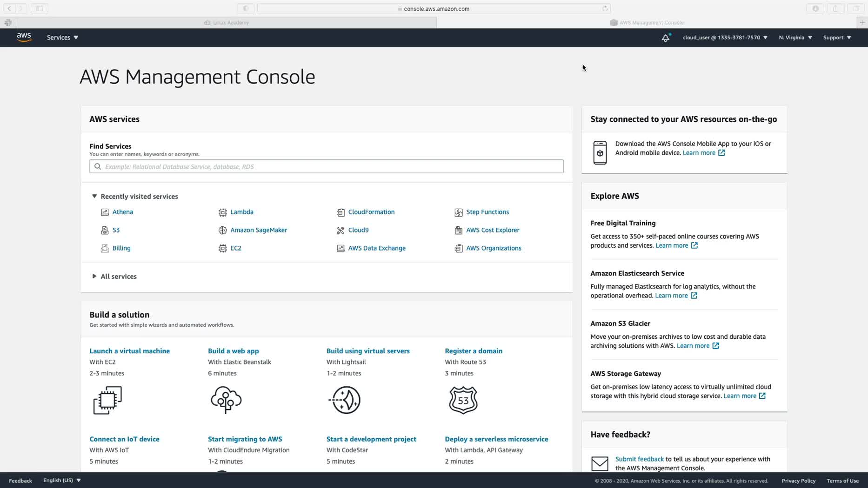Open the notifications bell
The image size is (868, 488).
[666, 38]
